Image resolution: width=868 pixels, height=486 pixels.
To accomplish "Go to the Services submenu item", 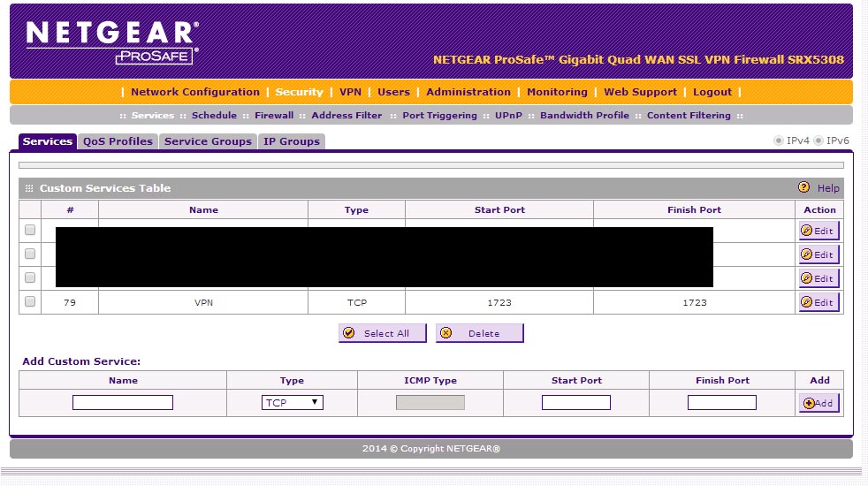I will pos(153,115).
